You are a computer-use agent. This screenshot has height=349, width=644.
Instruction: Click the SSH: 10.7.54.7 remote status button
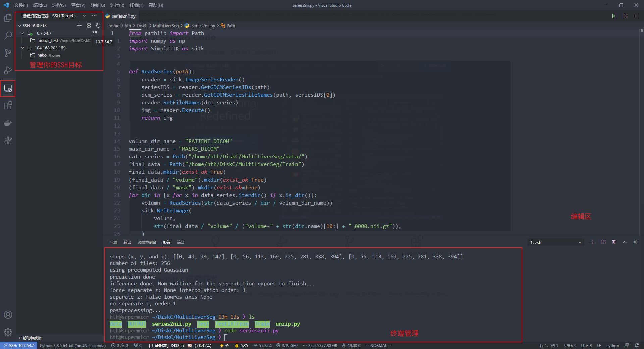pyautogui.click(x=18, y=346)
